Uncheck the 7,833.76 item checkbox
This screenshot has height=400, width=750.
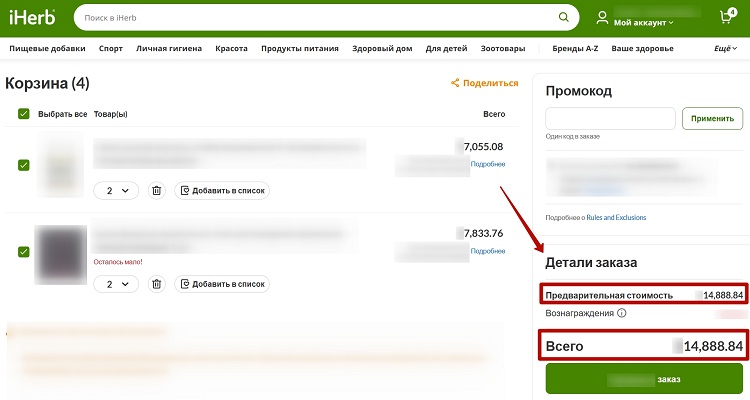click(23, 252)
